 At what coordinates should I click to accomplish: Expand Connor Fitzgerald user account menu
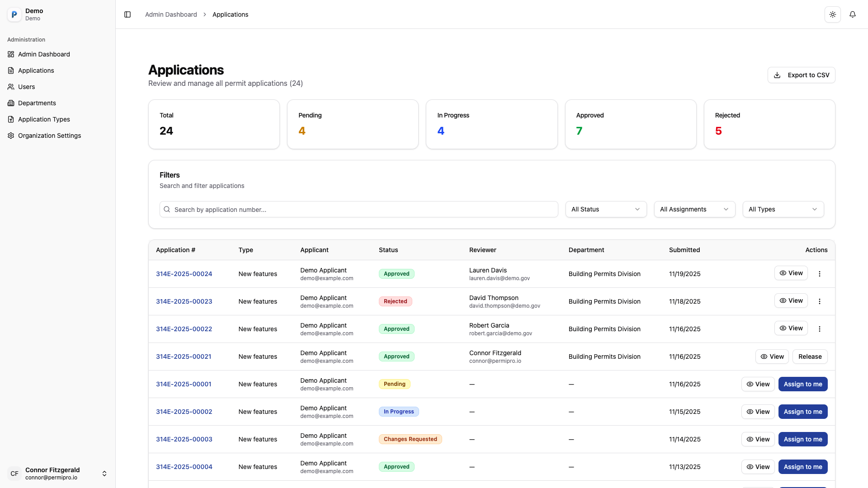tap(104, 474)
